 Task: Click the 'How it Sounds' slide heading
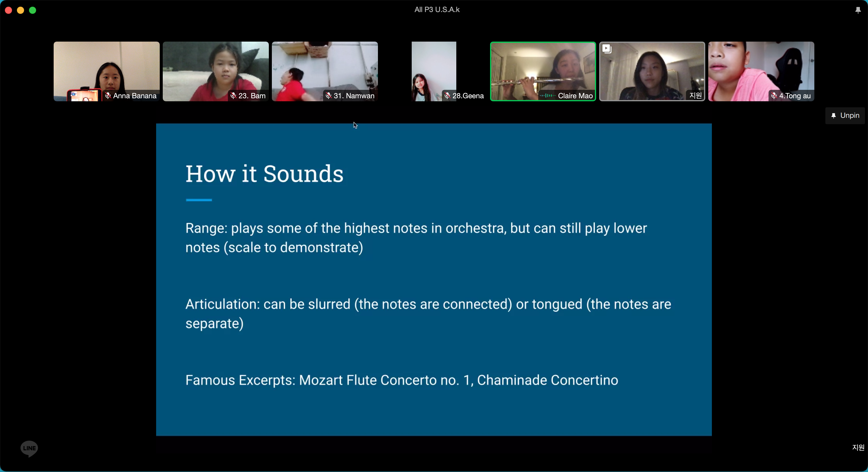[x=265, y=174]
